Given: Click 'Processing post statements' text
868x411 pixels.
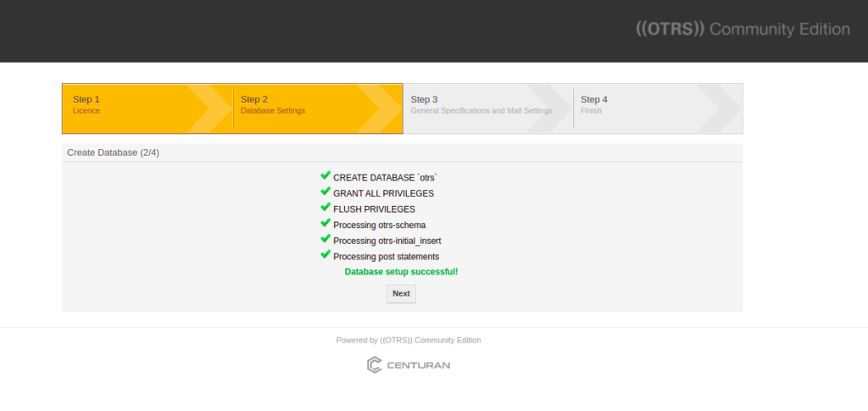Looking at the screenshot, I should pos(387,257).
